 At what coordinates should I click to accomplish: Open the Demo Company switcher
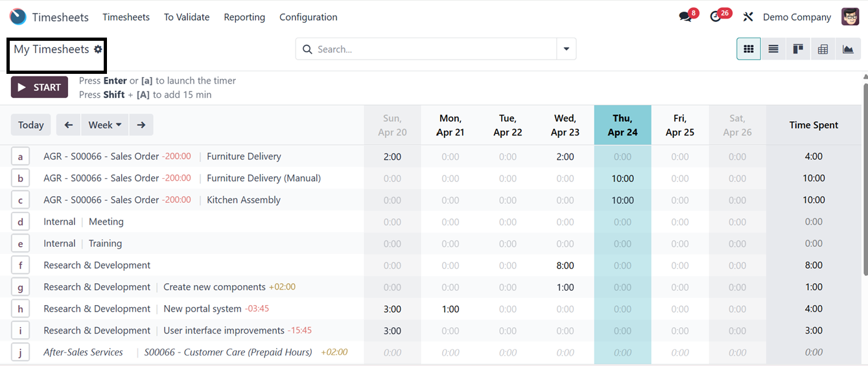coord(797,17)
